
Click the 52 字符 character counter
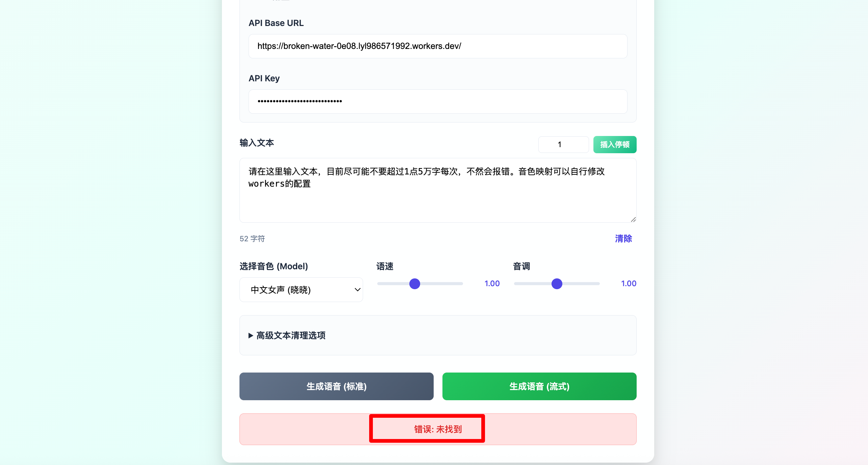click(252, 239)
